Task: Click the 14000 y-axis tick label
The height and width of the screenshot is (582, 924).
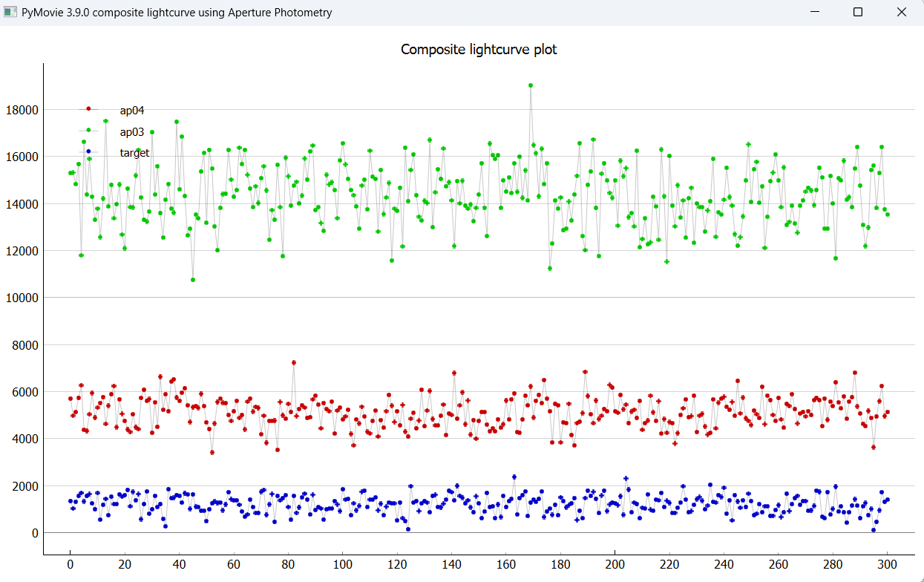Action: click(22, 204)
